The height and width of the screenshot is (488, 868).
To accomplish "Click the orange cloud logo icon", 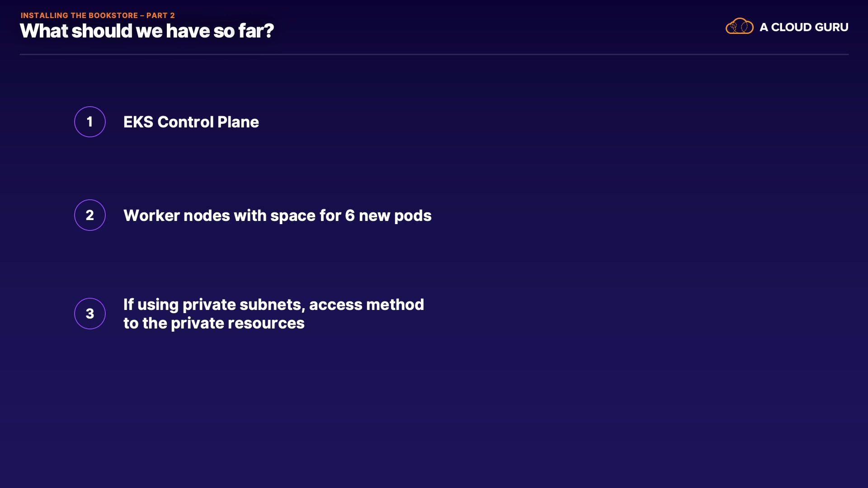I will coord(739,26).
